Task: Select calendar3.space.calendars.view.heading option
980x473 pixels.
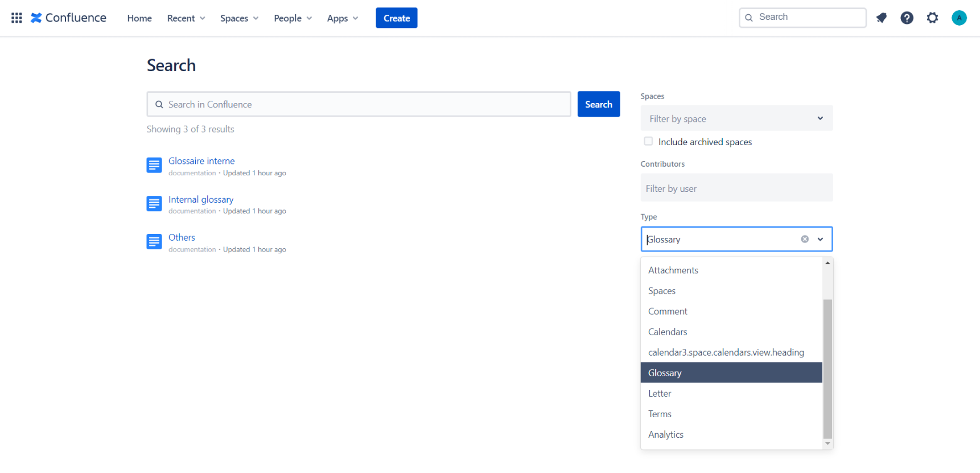Action: [x=731, y=352]
